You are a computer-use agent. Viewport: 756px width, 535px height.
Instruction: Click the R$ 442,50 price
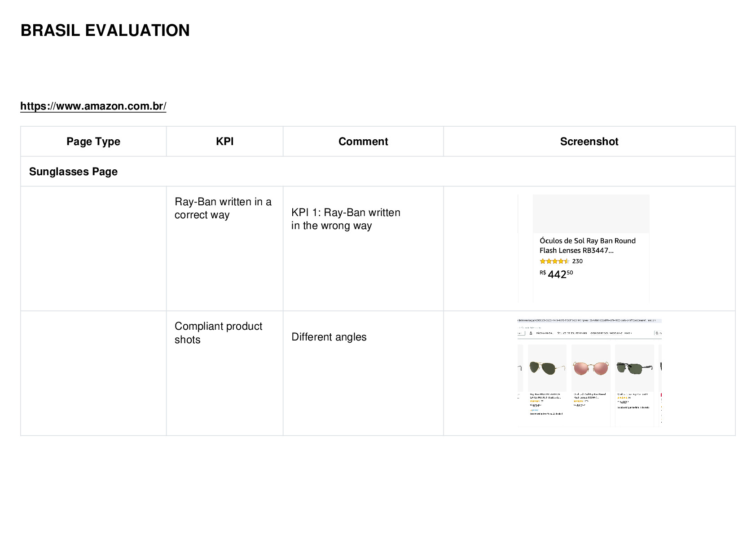(556, 274)
